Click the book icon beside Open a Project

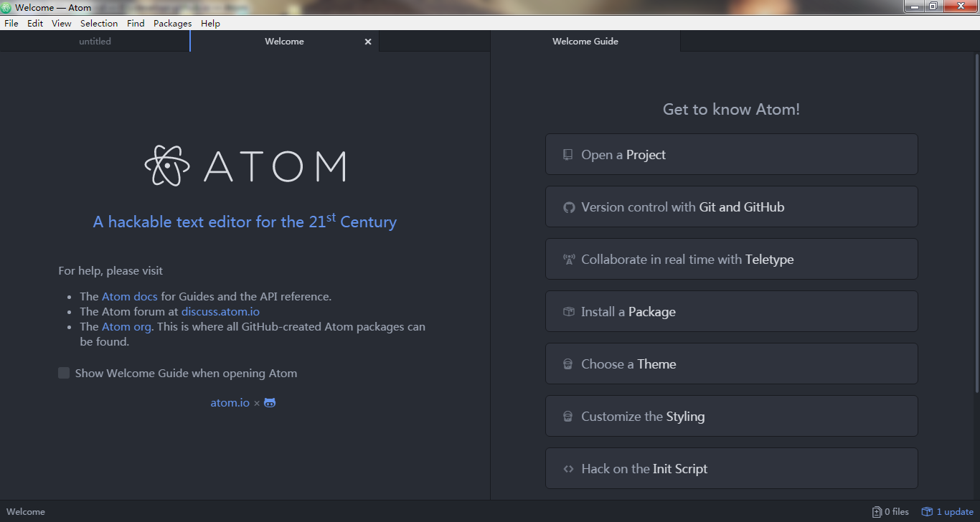coord(568,155)
